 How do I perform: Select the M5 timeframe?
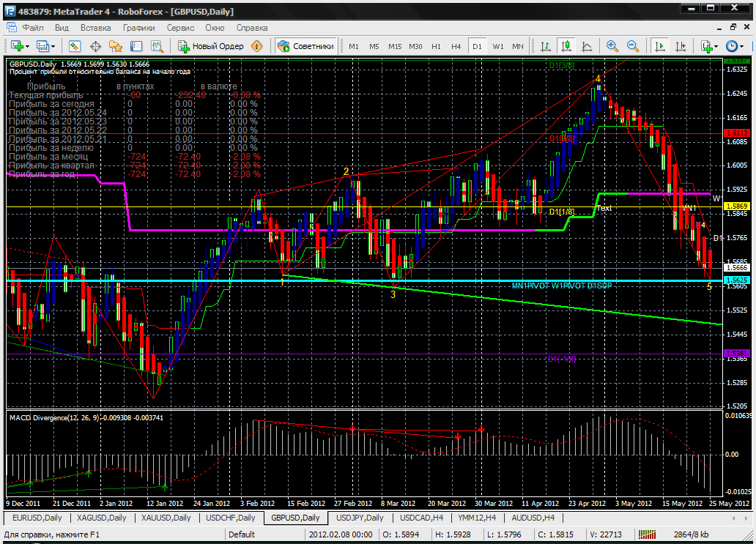click(374, 46)
